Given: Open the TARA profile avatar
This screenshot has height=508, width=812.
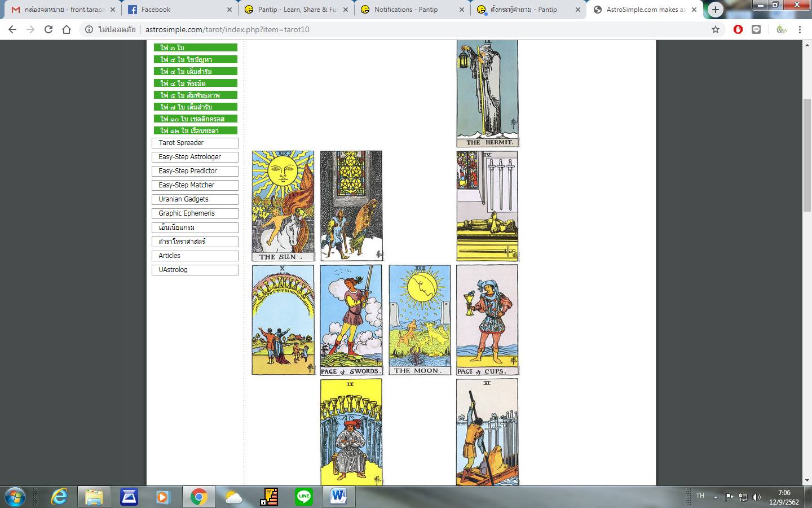Looking at the screenshot, I should click(x=781, y=29).
